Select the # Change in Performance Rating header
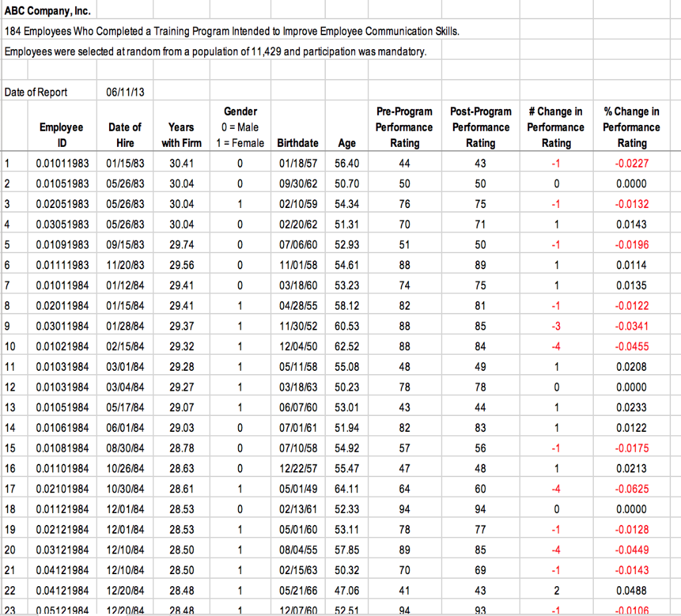Screen dimensions: 681x616 click(x=556, y=127)
